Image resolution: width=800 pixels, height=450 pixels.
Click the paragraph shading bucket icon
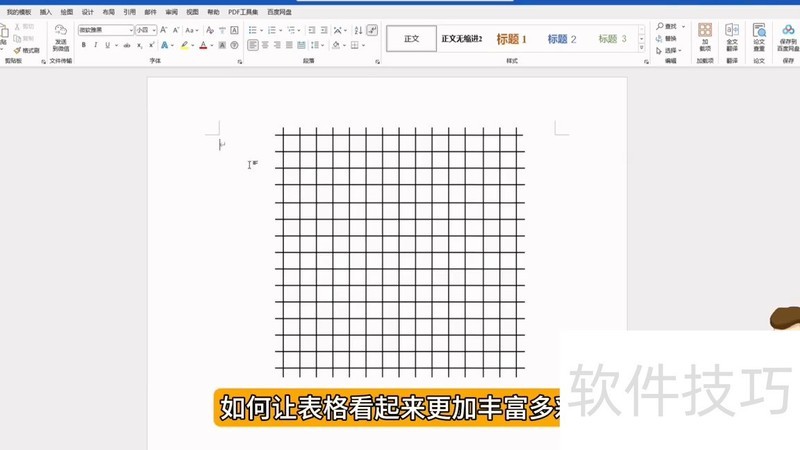tap(336, 45)
